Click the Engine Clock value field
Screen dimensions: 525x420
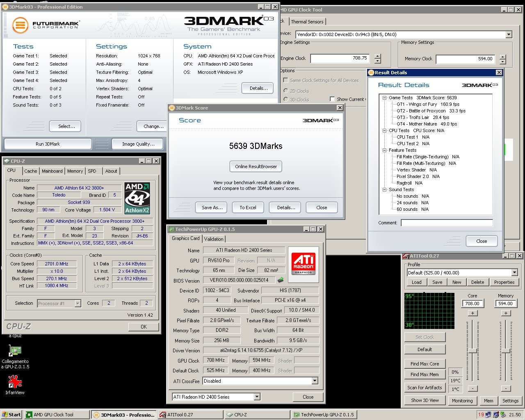(340, 58)
